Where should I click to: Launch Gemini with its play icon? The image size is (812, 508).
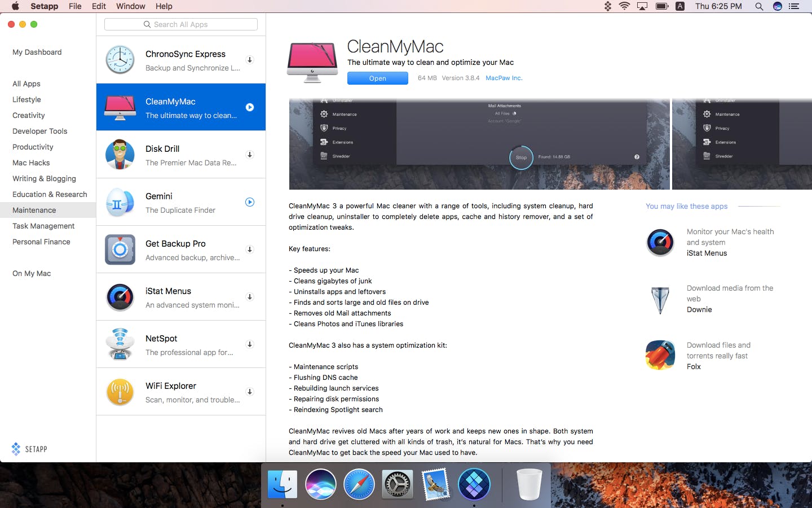pyautogui.click(x=250, y=202)
